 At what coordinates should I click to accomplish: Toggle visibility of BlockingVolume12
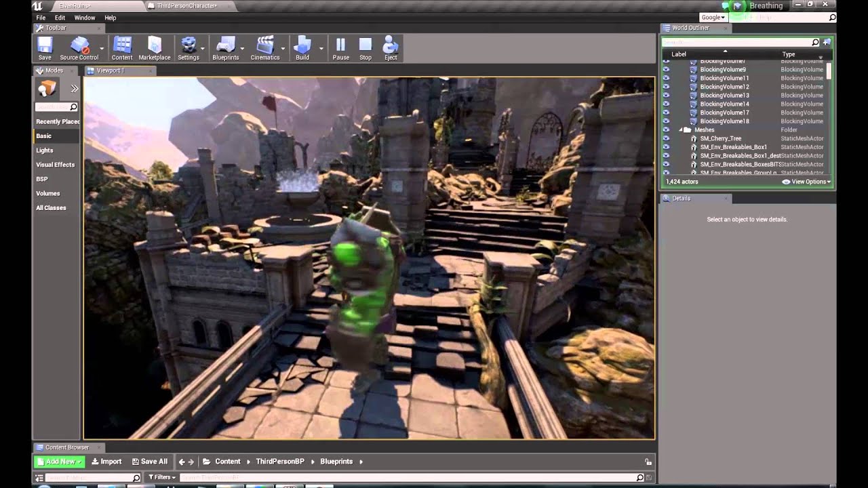[x=666, y=87]
